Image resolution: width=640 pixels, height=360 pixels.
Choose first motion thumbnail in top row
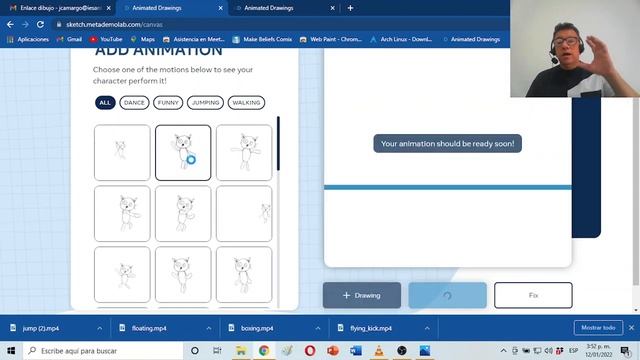[x=122, y=153]
